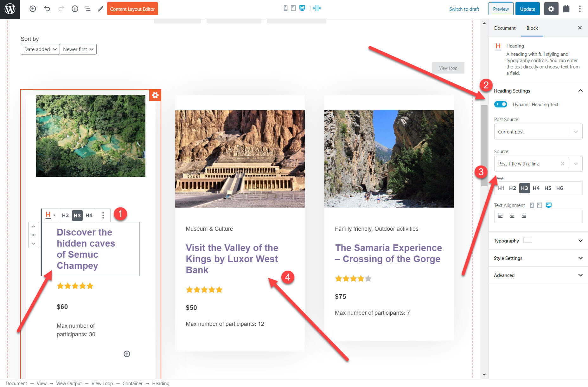Grab the heading block drag handle
The height and width of the screenshot is (387, 588).
[x=34, y=235]
